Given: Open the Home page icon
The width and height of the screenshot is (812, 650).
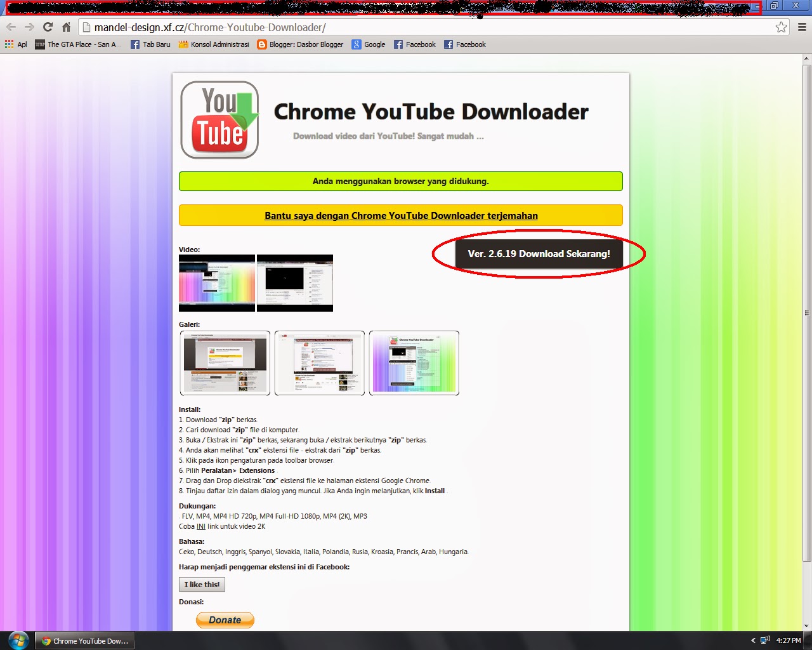Looking at the screenshot, I should tap(66, 27).
